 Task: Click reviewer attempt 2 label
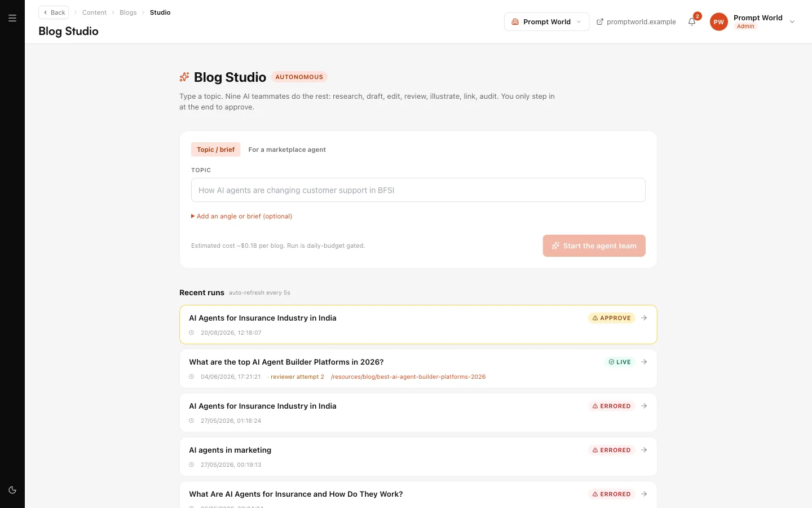click(297, 376)
